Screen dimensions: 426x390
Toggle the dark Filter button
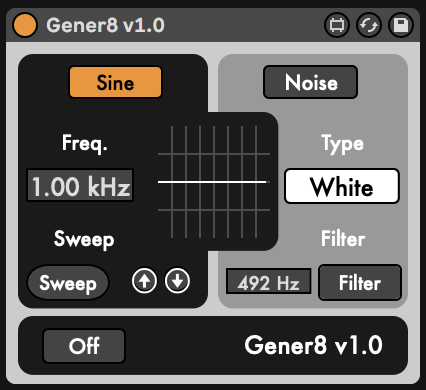pyautogui.click(x=360, y=283)
